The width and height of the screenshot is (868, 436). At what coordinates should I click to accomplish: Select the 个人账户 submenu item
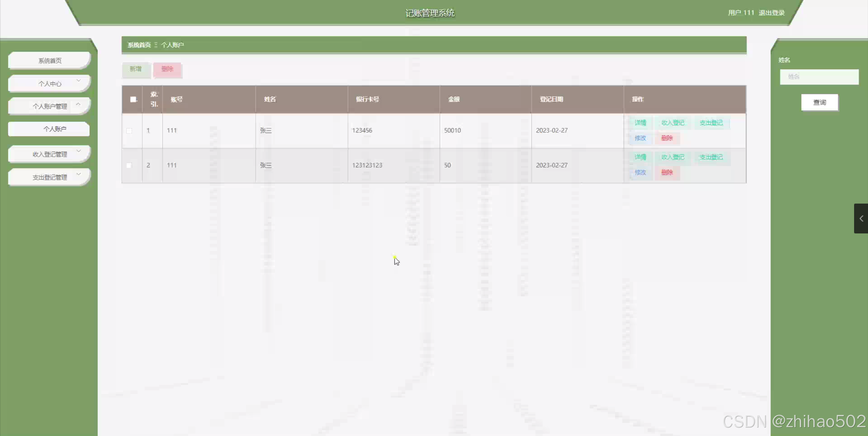[x=54, y=129]
